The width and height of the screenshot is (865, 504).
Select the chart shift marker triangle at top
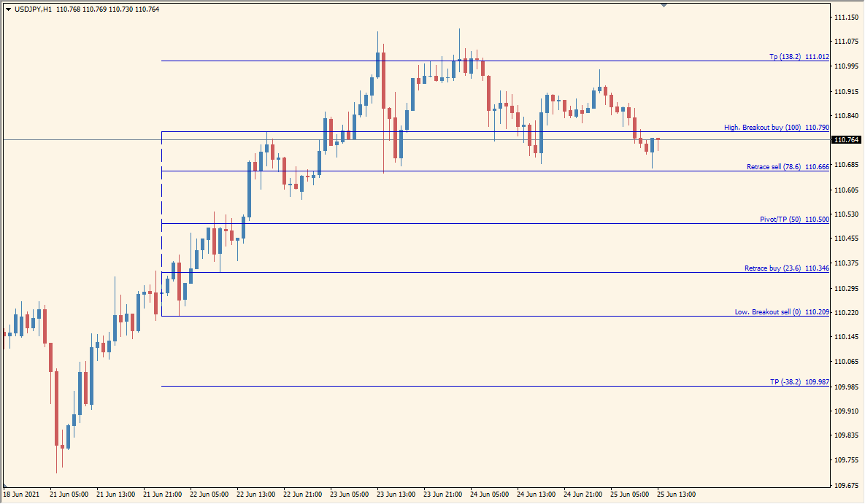[x=664, y=5]
